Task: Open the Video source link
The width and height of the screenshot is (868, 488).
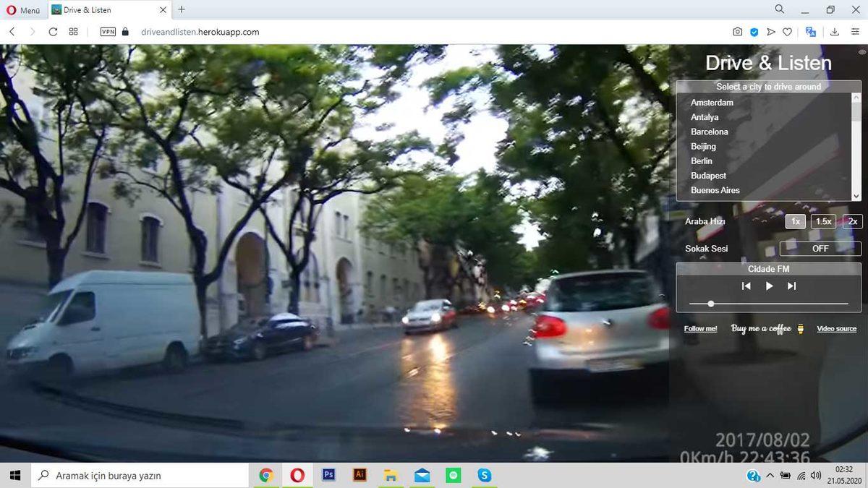Action: (836, 329)
